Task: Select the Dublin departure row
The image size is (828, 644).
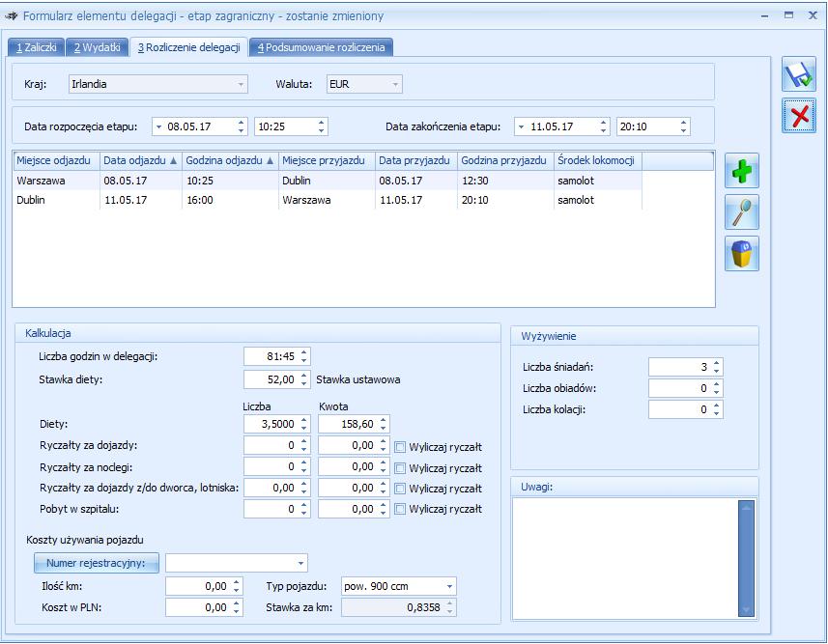Action: point(328,200)
